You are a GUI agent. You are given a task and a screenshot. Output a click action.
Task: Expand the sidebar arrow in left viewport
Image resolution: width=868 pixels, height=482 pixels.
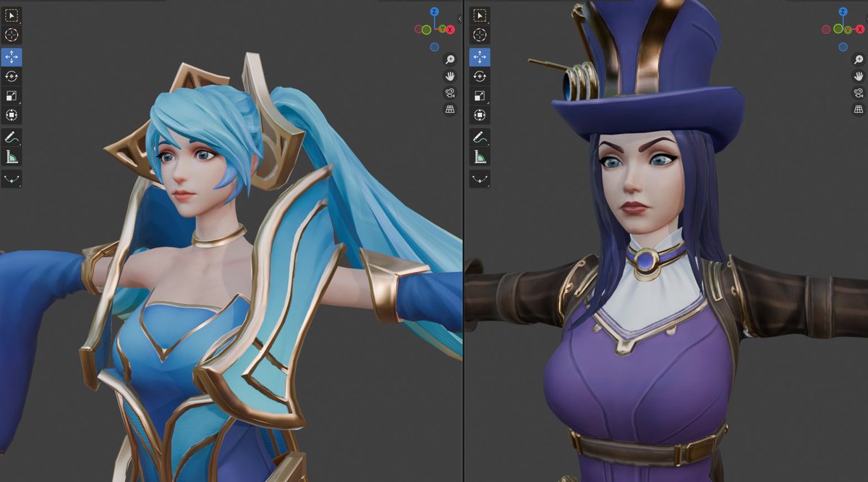[x=459, y=19]
